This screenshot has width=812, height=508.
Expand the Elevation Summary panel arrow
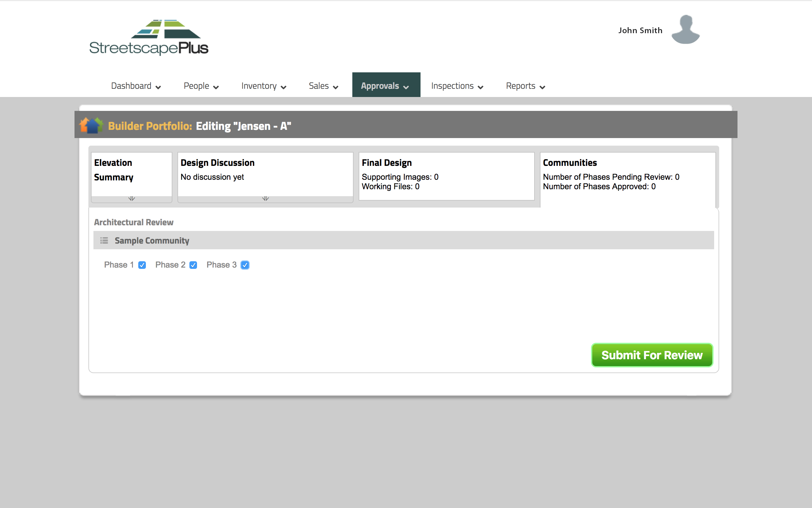click(x=132, y=199)
